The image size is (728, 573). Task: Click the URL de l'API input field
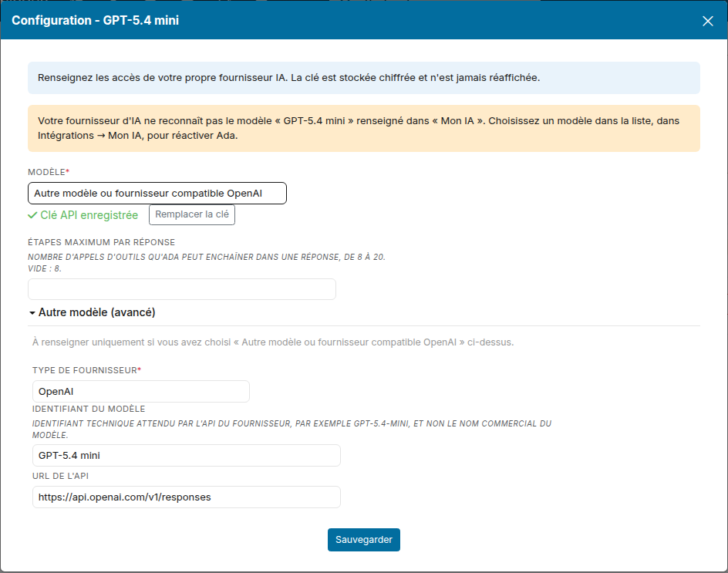(186, 497)
